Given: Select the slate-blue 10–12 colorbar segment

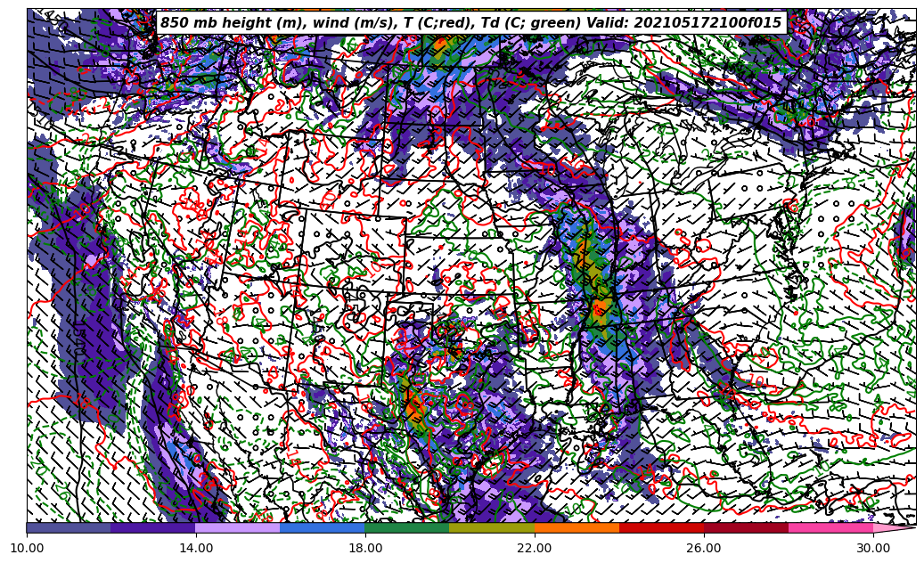Looking at the screenshot, I should click(x=69, y=527).
